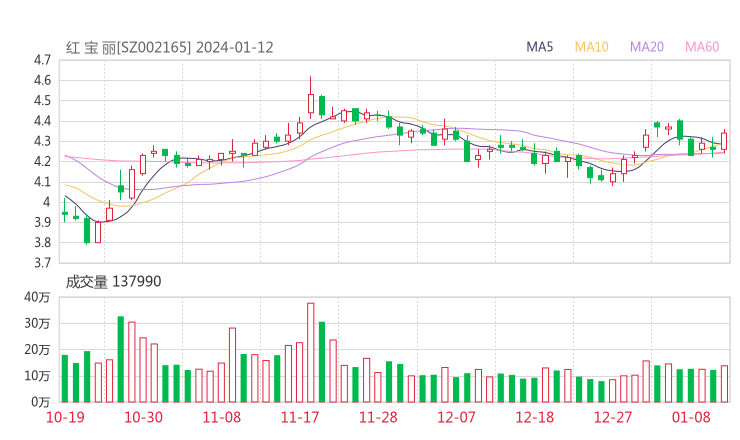Click the 01-08 date axis label
This screenshot has height=440, width=740.
(691, 417)
